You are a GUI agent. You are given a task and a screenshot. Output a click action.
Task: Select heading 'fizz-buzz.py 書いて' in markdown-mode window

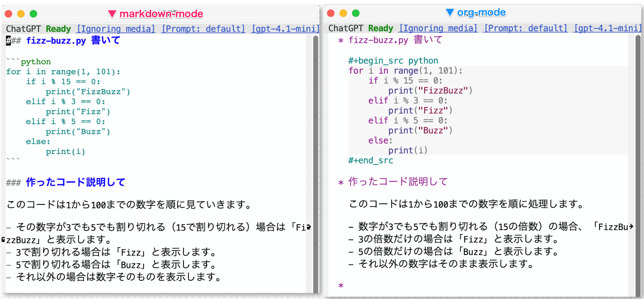coord(73,41)
